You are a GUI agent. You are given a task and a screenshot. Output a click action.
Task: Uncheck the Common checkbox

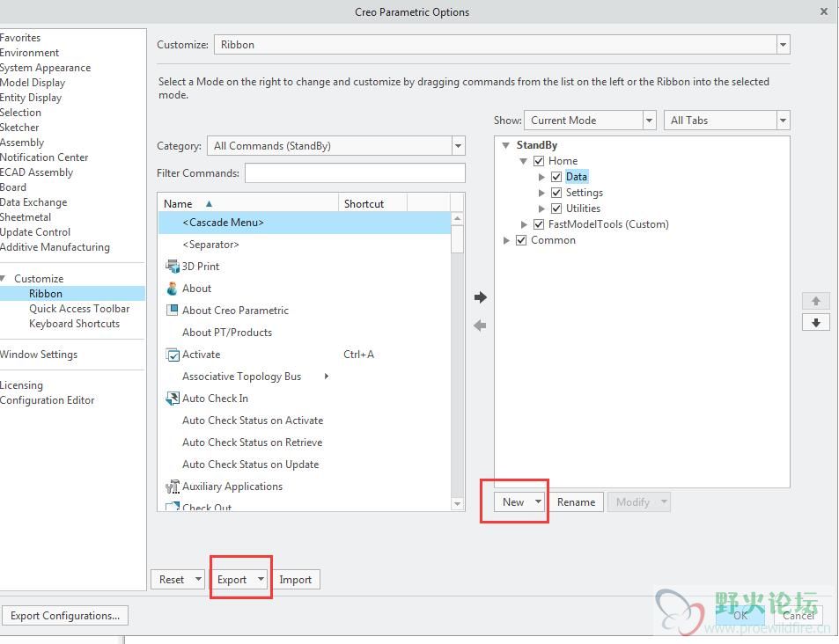(x=521, y=240)
